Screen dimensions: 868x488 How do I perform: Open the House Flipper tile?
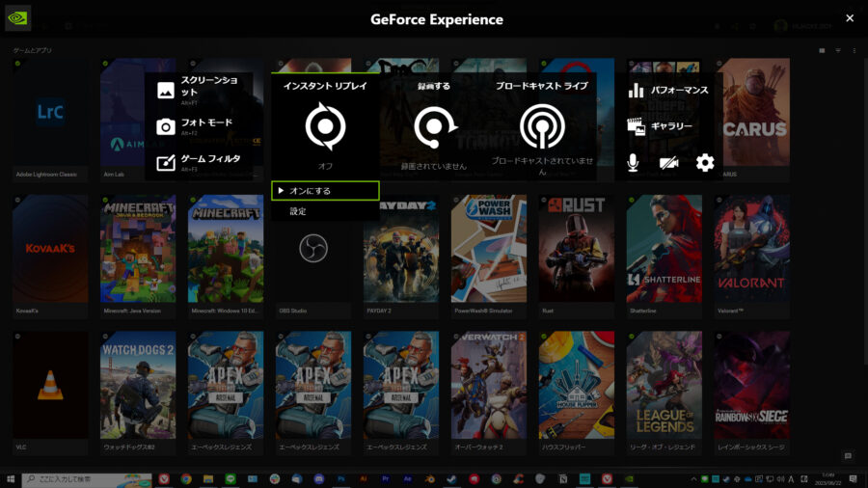pos(577,393)
